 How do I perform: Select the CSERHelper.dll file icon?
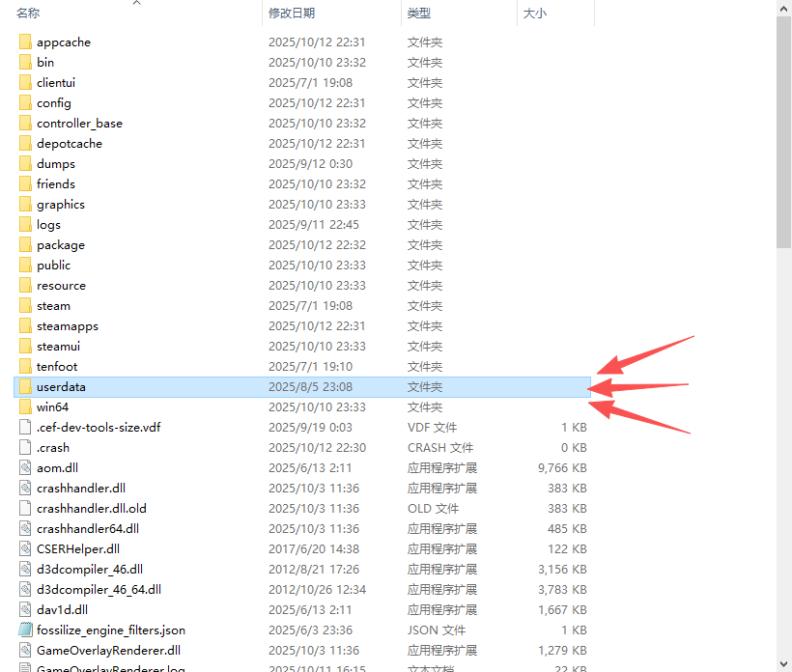25,548
